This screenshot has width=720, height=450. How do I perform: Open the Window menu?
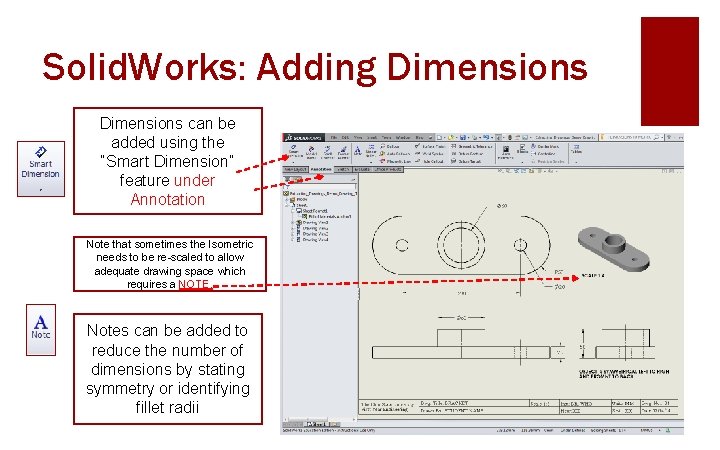click(403, 137)
